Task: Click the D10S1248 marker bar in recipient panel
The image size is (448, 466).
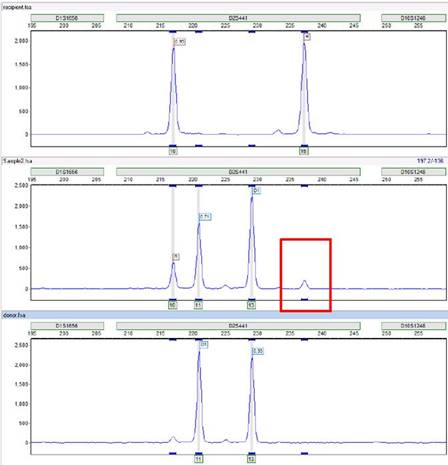Action: point(413,18)
